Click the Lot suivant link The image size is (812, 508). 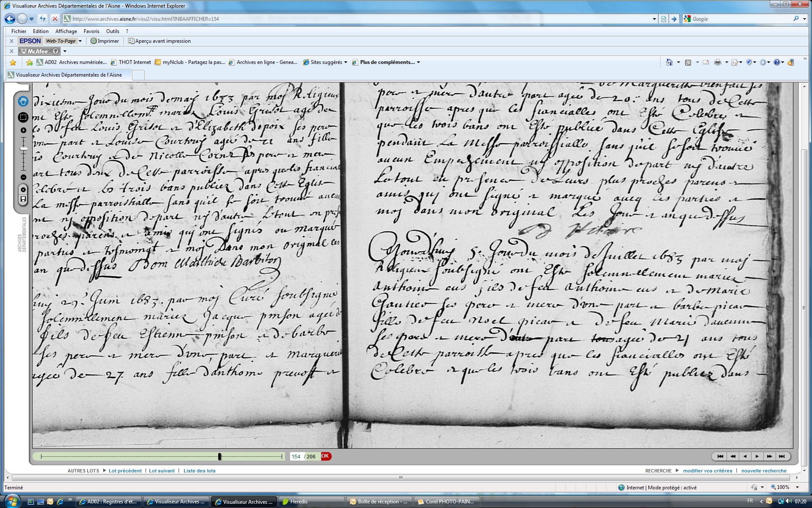(x=162, y=471)
